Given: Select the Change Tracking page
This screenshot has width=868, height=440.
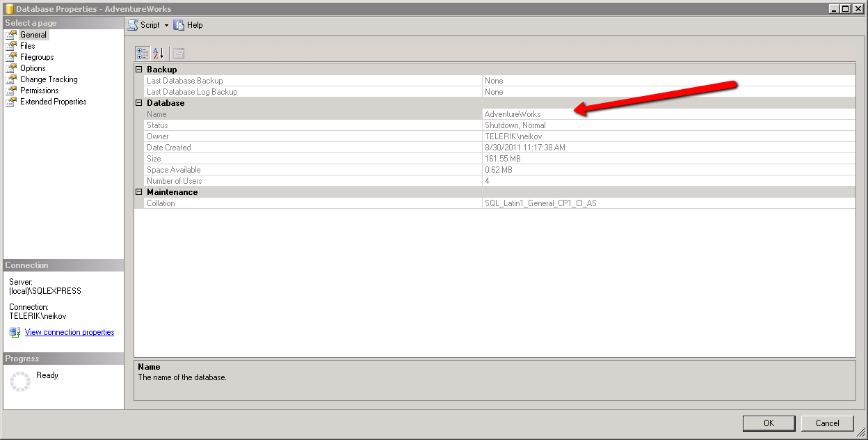Looking at the screenshot, I should (x=49, y=79).
